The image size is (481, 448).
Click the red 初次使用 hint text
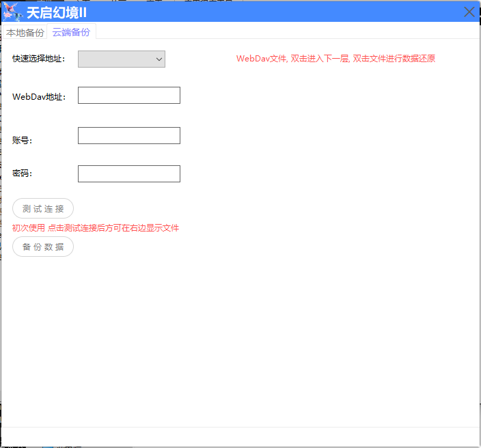tap(96, 228)
